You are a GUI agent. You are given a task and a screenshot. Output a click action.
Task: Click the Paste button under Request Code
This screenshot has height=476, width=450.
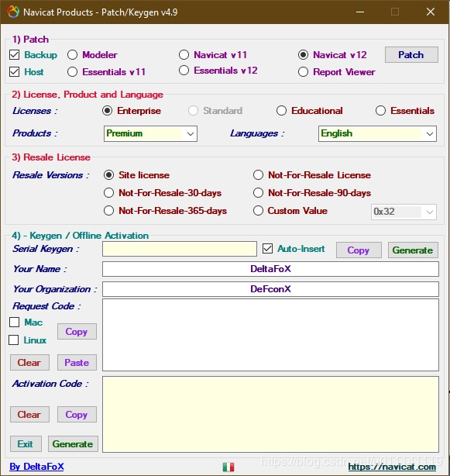(x=77, y=363)
